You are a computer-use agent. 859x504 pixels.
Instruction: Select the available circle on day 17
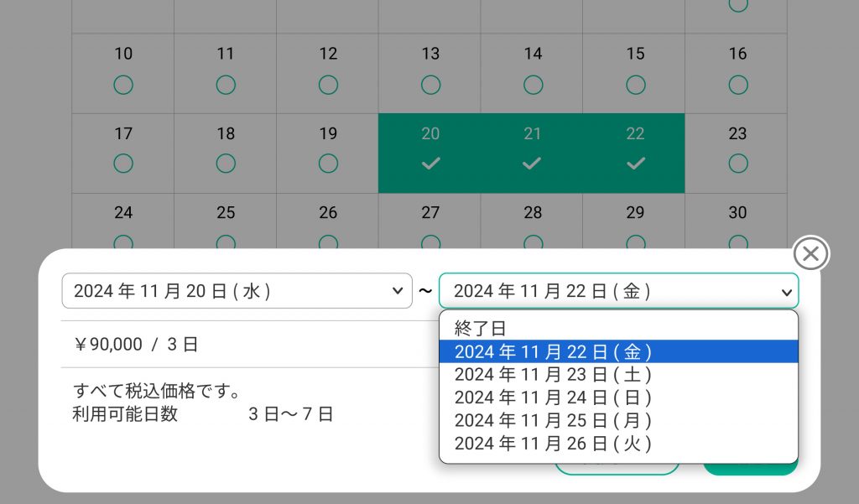[123, 164]
